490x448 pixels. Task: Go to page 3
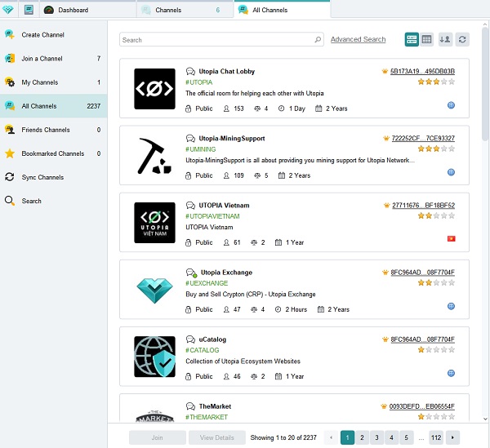click(x=376, y=437)
